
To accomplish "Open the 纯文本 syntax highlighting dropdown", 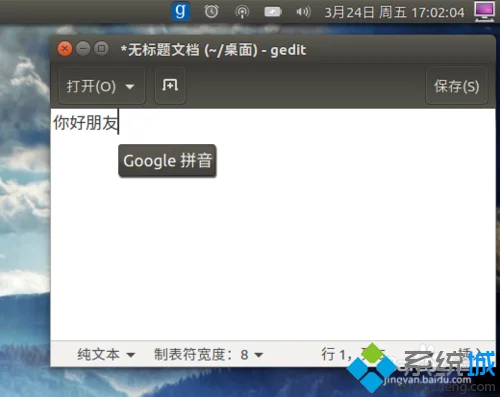I will [106, 354].
